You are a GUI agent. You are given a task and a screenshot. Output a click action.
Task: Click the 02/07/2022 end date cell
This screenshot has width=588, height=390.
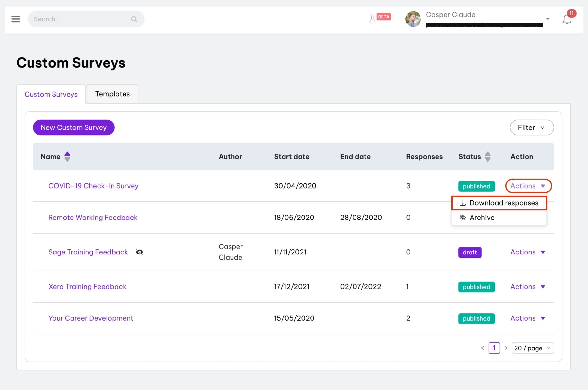[x=360, y=287]
